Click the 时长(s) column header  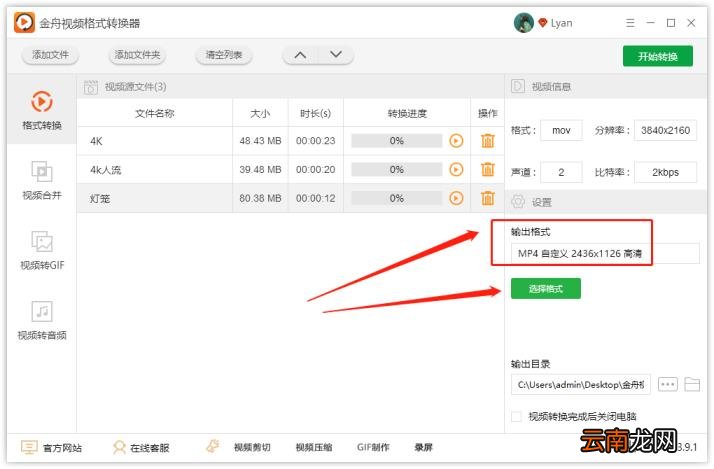click(315, 113)
